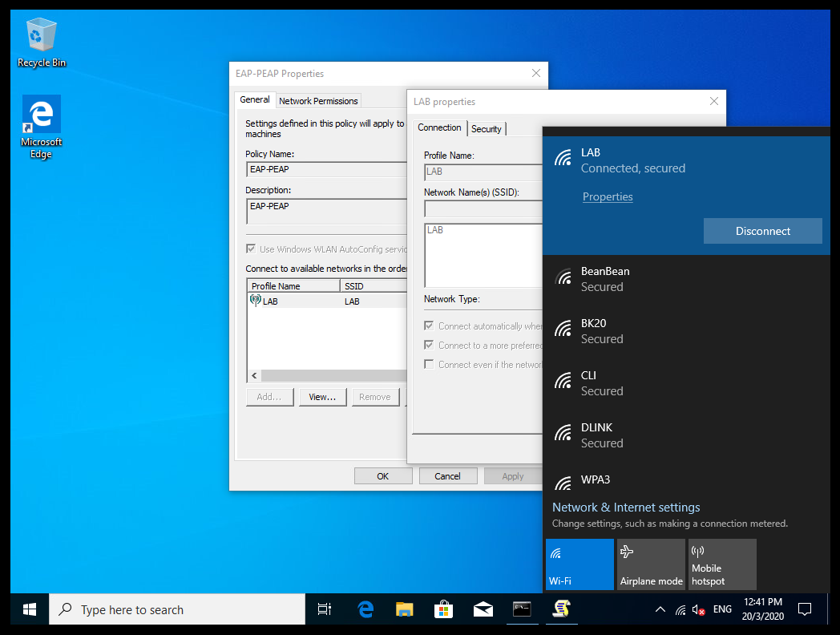Switch to the Connection tab in LAB properties
The image size is (840, 635).
click(x=439, y=127)
